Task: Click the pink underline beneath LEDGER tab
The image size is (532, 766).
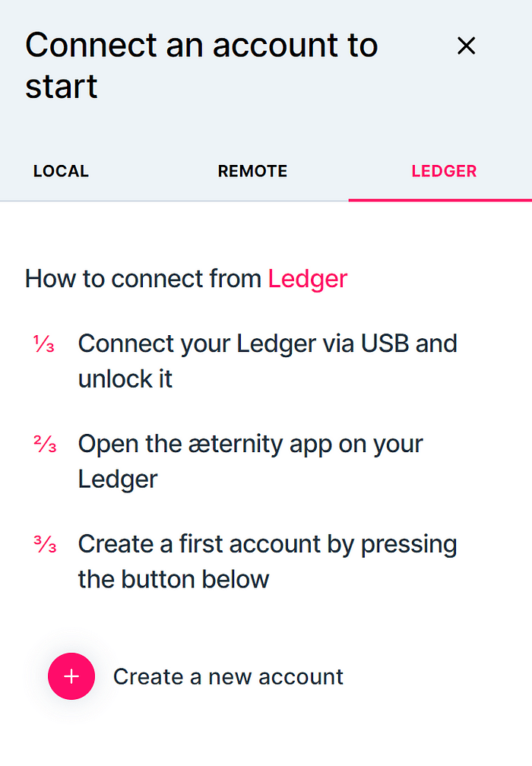Action: point(440,199)
